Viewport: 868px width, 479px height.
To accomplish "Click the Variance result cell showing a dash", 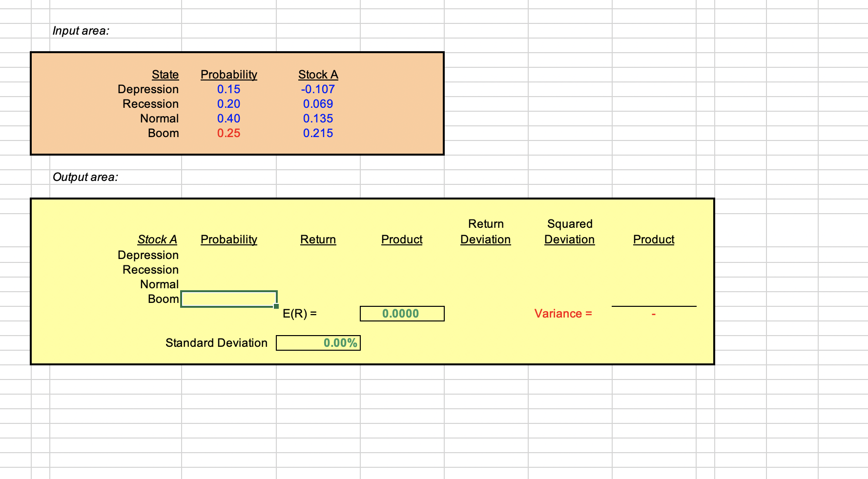I will [x=654, y=314].
